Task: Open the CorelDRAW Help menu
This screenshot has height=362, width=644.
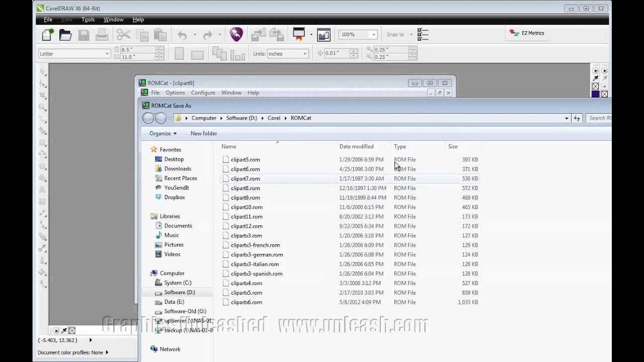Action: point(138,20)
